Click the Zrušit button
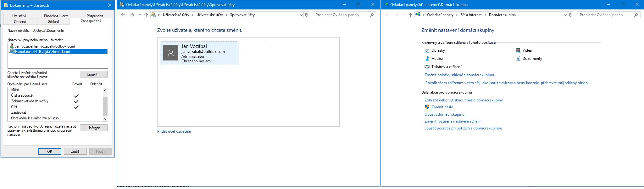 (x=75, y=152)
